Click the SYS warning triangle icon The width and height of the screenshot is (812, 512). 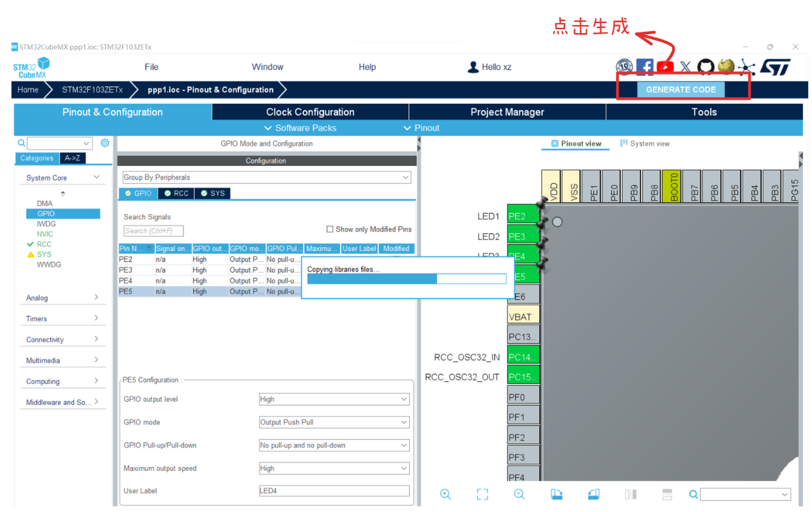pyautogui.click(x=30, y=254)
